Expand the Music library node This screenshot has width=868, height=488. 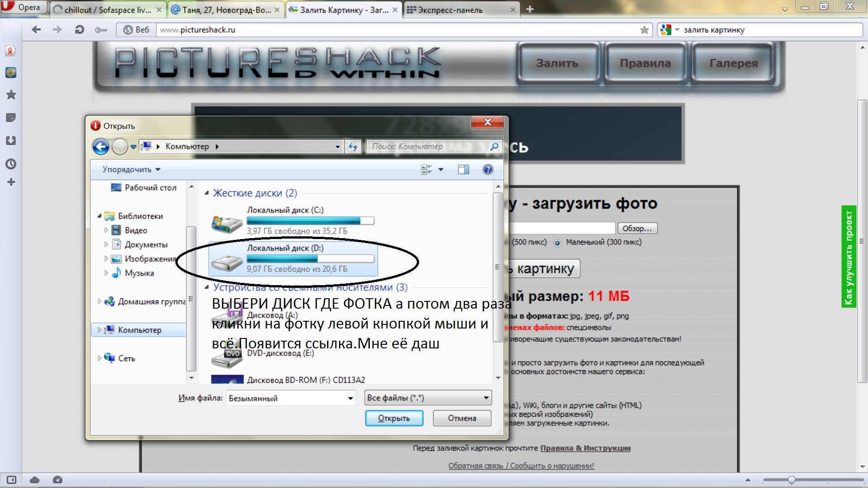(106, 273)
